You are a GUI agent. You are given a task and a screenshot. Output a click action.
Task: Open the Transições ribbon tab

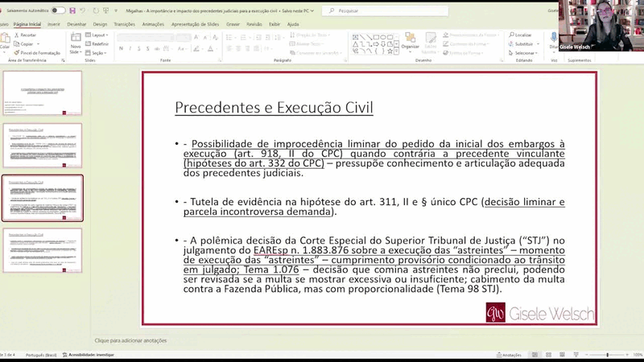125,24
